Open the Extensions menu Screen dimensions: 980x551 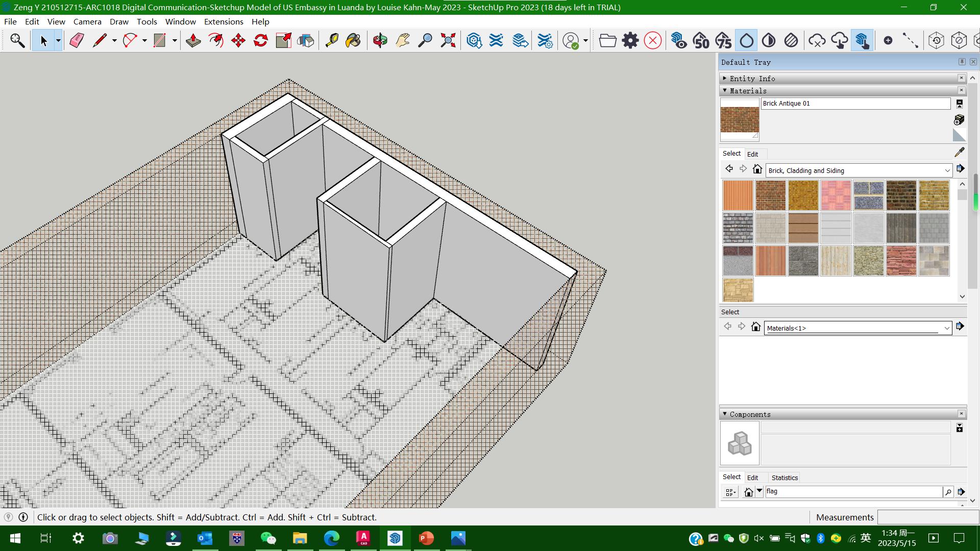[223, 21]
